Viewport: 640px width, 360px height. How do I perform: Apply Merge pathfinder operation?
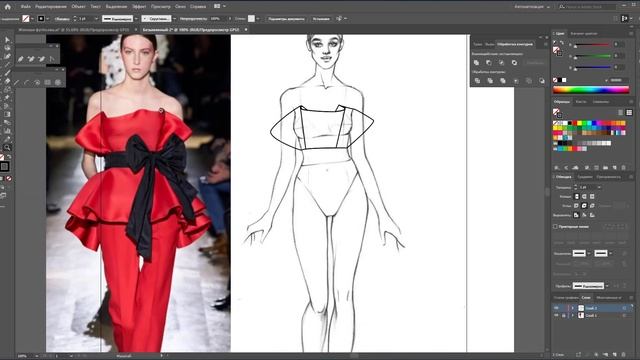(503, 81)
